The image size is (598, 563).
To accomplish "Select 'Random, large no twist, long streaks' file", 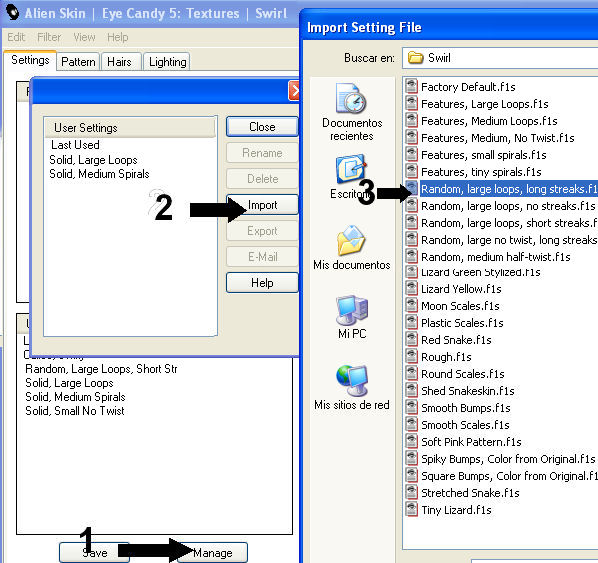I will pos(509,240).
